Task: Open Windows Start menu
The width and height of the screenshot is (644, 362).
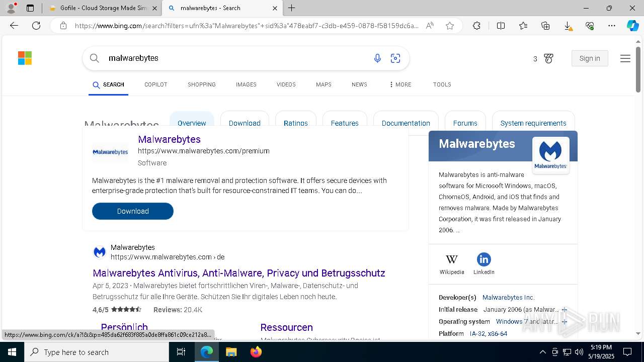Action: pyautogui.click(x=12, y=352)
